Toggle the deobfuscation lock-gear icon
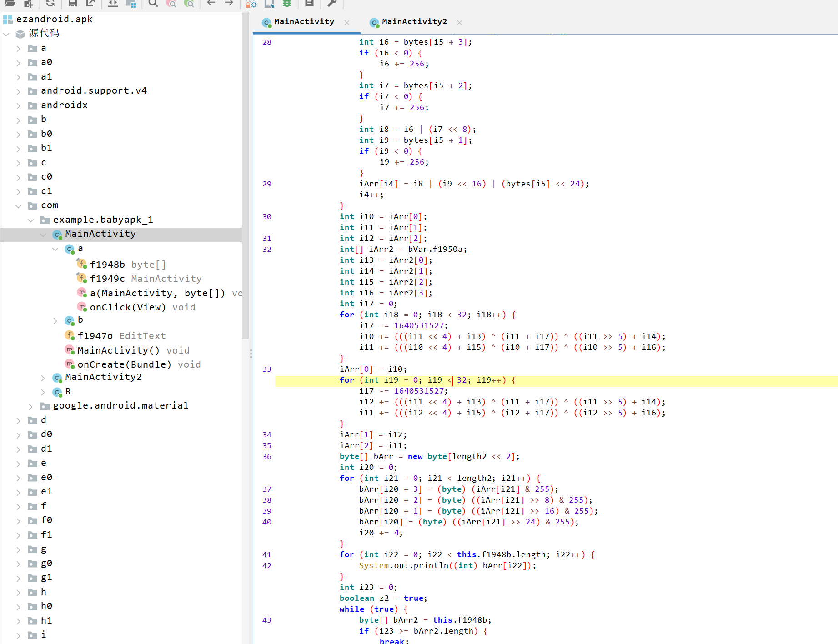Viewport: 838px width, 644px height. [251, 3]
